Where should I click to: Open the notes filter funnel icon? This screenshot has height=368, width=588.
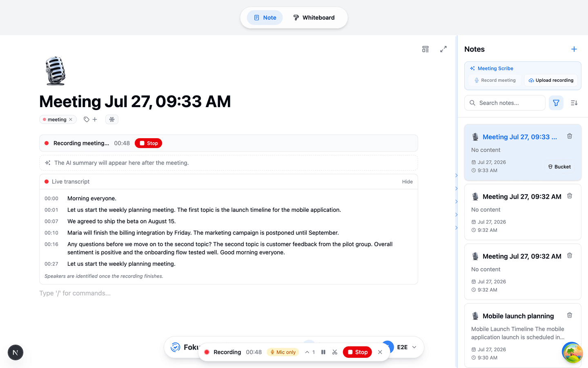[556, 103]
